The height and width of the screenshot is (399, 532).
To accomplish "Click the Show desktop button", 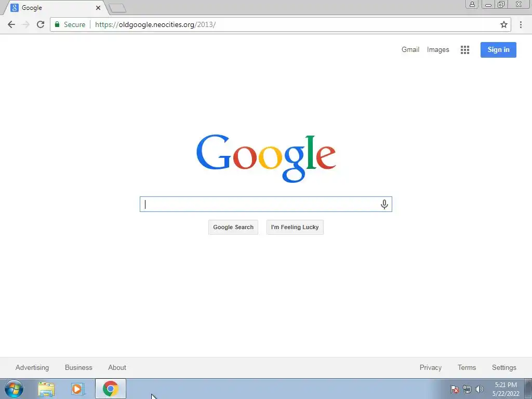I will (528, 389).
